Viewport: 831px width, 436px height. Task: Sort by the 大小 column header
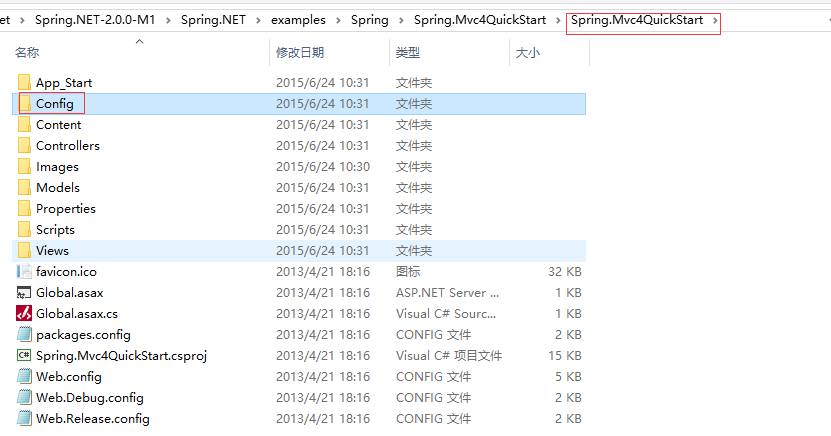[x=527, y=52]
